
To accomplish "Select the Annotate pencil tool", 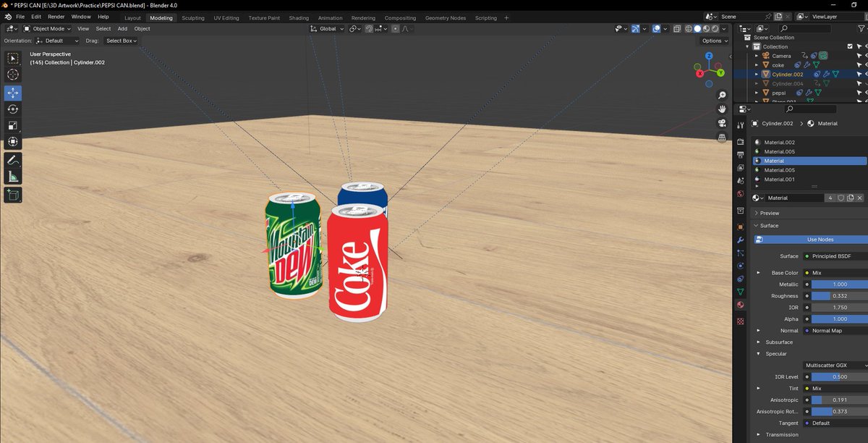I will [13, 160].
